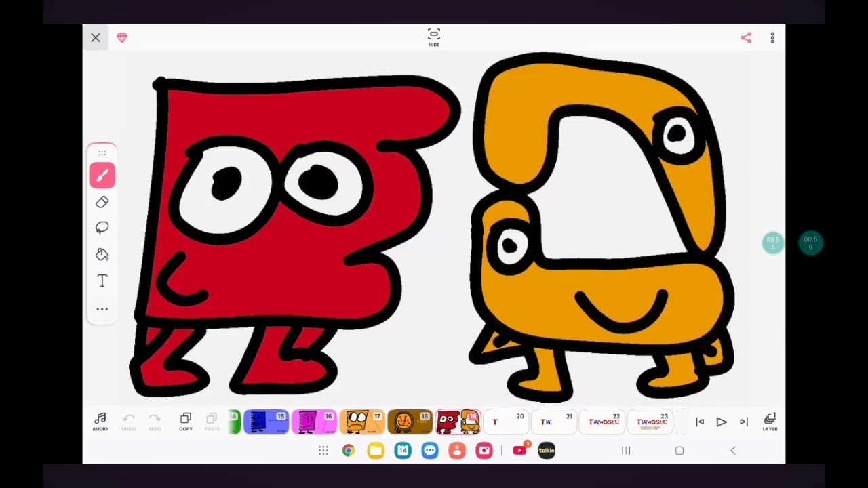Viewport: 868px width, 488px height.
Task: Select frame 17 thumbnail
Action: point(362,422)
